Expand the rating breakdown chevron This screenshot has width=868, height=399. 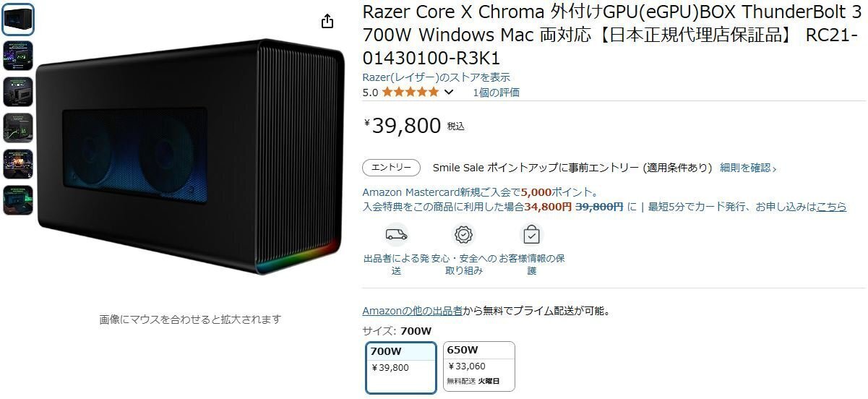[x=448, y=92]
